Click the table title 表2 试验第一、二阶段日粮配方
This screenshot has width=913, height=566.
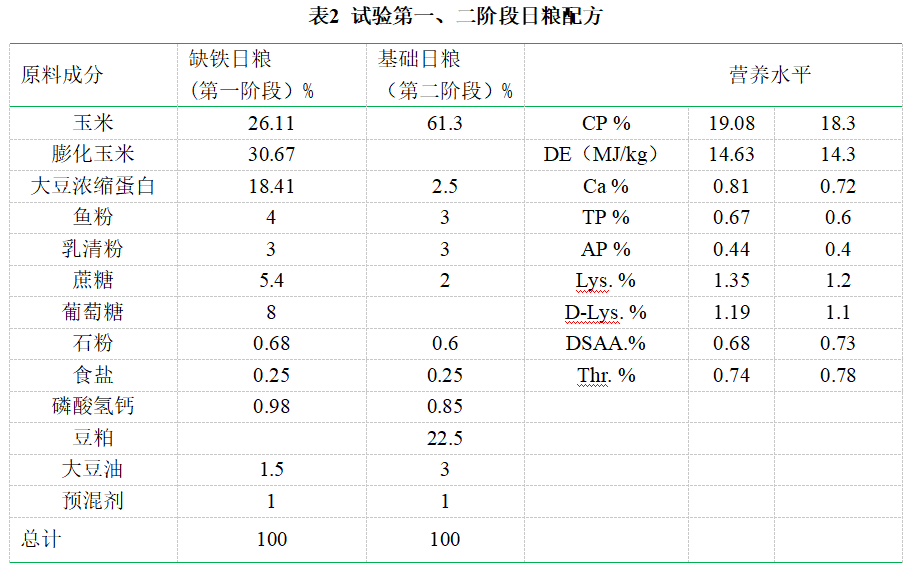coord(456,17)
